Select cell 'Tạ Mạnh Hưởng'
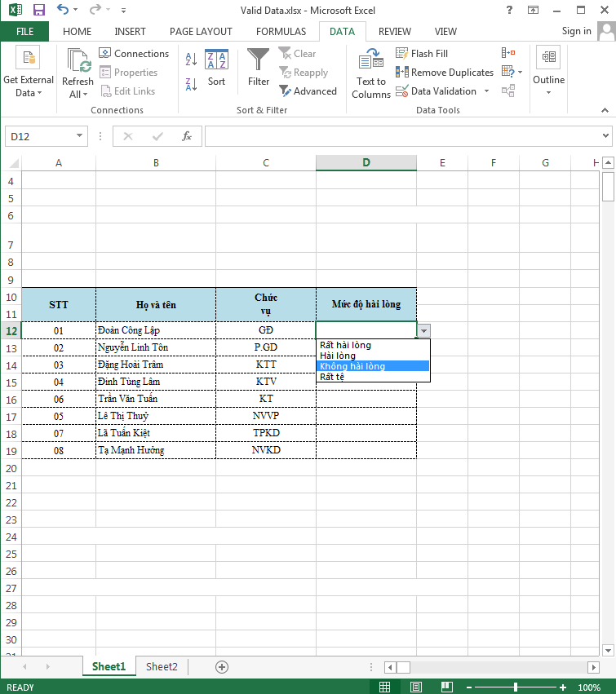616x694 pixels. (156, 450)
